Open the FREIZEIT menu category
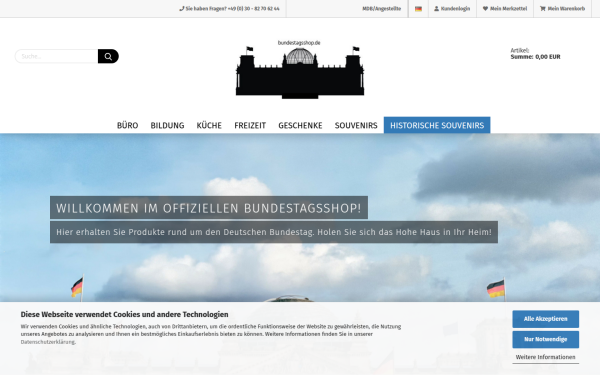Image resolution: width=600 pixels, height=375 pixels. tap(250, 126)
